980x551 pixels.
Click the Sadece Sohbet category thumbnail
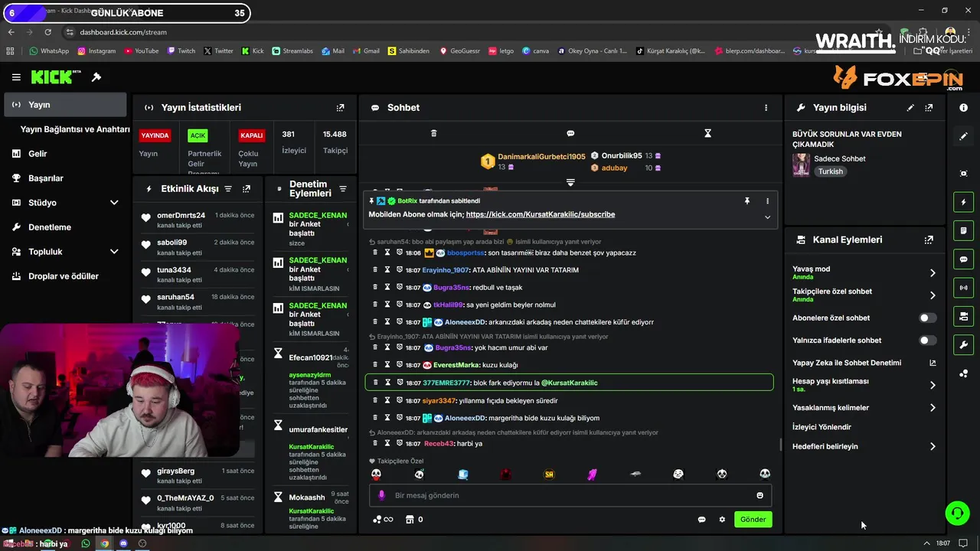click(801, 165)
